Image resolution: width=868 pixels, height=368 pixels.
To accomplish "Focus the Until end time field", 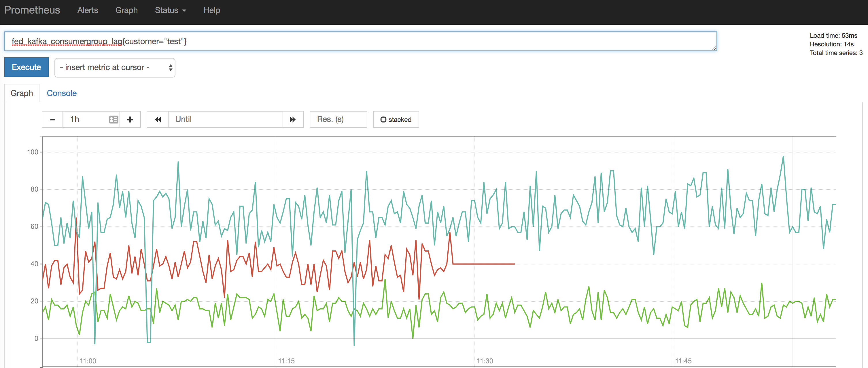I will tap(225, 119).
